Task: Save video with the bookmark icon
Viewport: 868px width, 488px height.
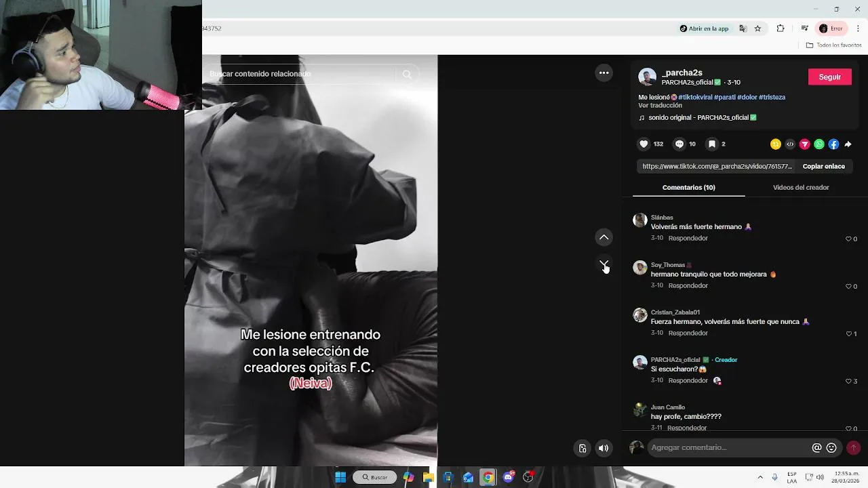Action: (x=711, y=144)
